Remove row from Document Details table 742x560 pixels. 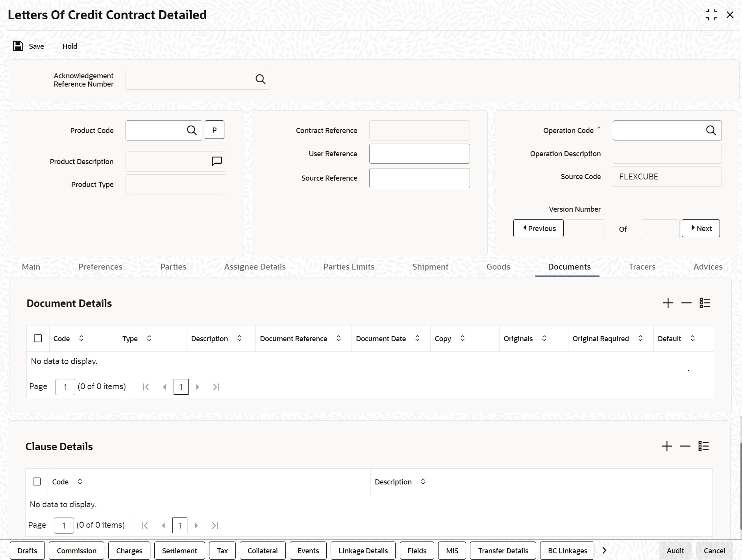[686, 303]
